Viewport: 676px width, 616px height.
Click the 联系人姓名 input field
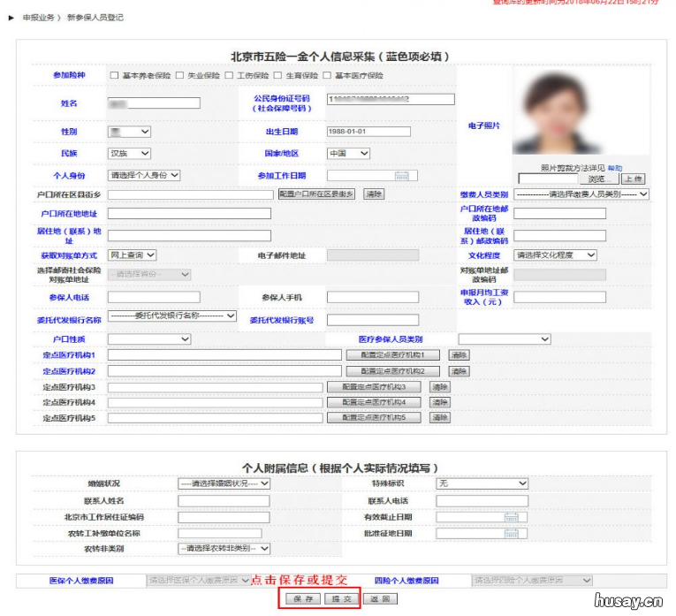[224, 501]
